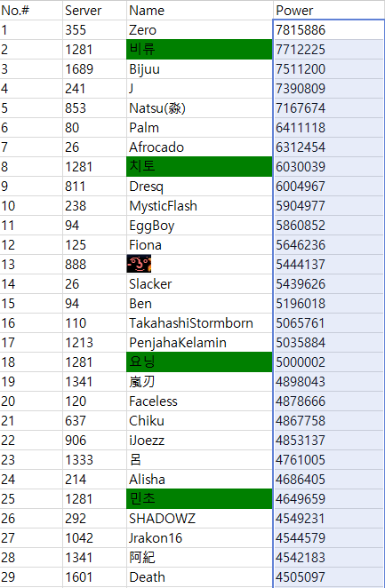Select server cell 1689 for Bijuu
Image resolution: width=385 pixels, height=588 pixels.
94,69
